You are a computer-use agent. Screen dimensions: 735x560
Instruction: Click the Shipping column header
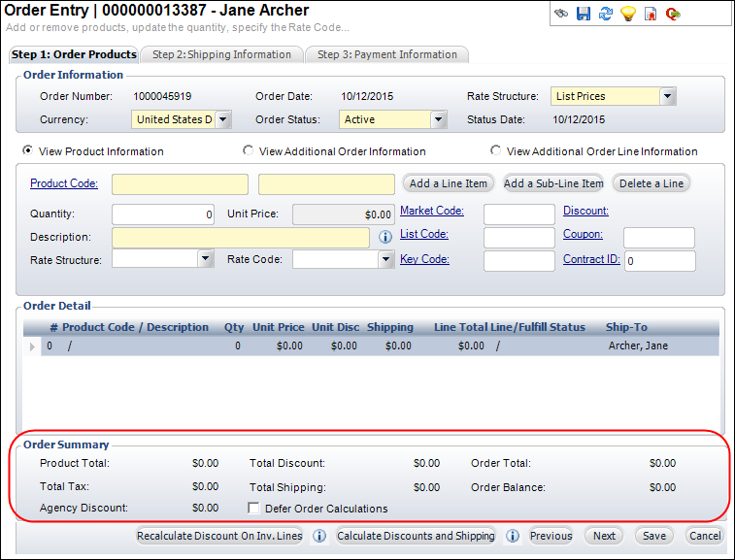390,327
